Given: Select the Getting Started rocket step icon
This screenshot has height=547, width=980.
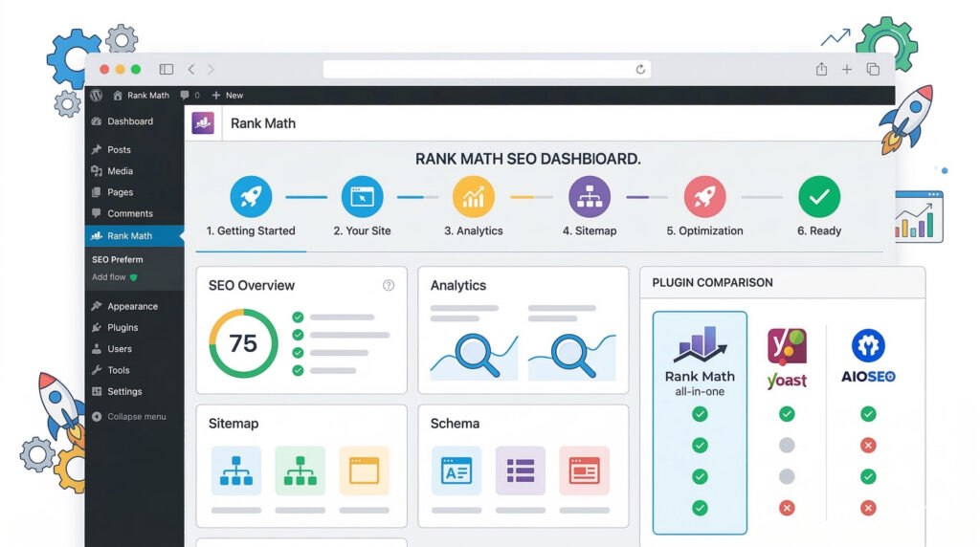Looking at the screenshot, I should [x=251, y=197].
